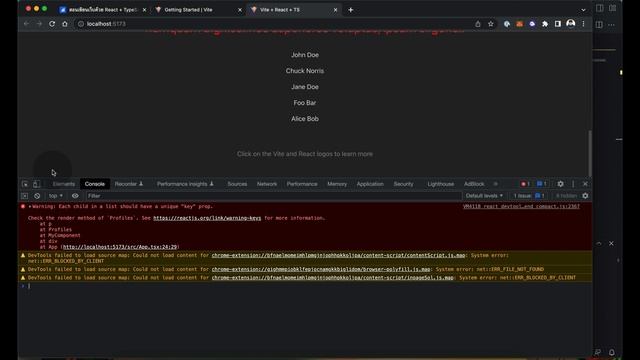Reload the localhost page
This screenshot has height=360, width=640.
[52, 24]
